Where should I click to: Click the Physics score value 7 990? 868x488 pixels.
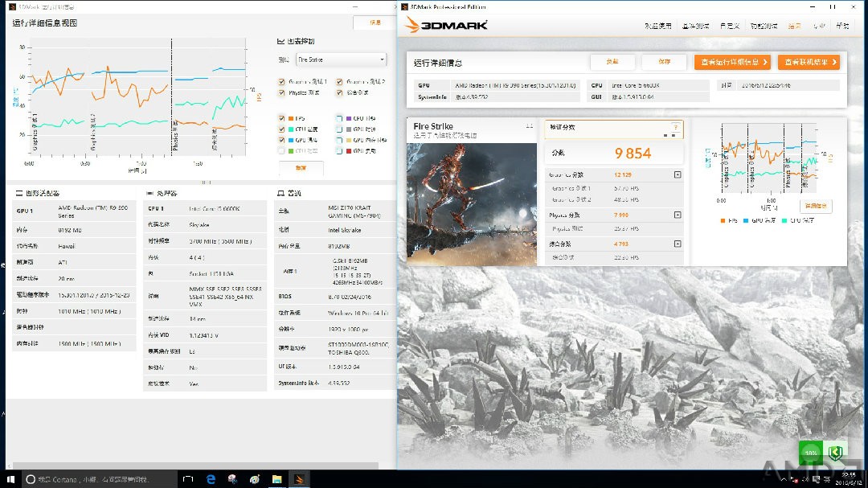pyautogui.click(x=621, y=215)
